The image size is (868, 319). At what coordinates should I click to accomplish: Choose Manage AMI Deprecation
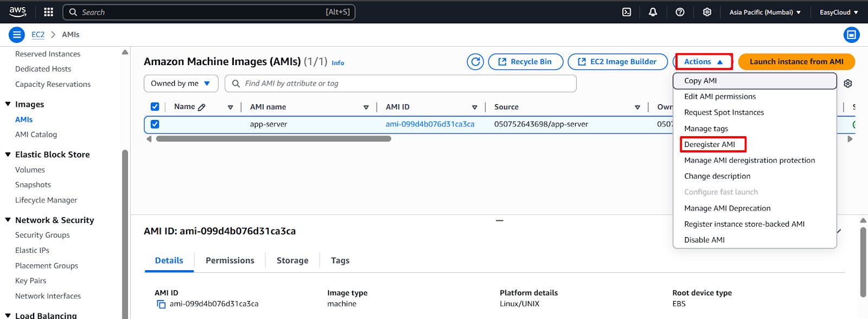[x=755, y=208]
